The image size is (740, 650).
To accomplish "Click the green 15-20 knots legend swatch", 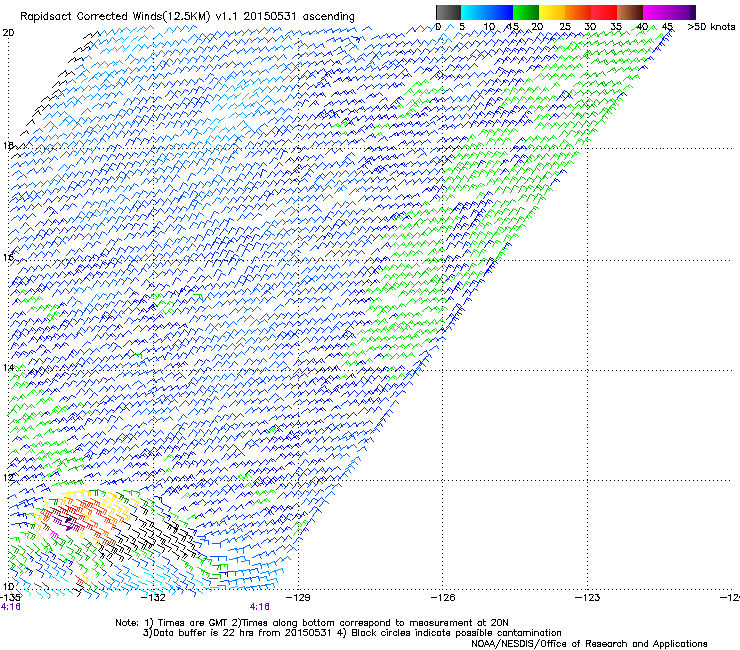I will 526,12.
